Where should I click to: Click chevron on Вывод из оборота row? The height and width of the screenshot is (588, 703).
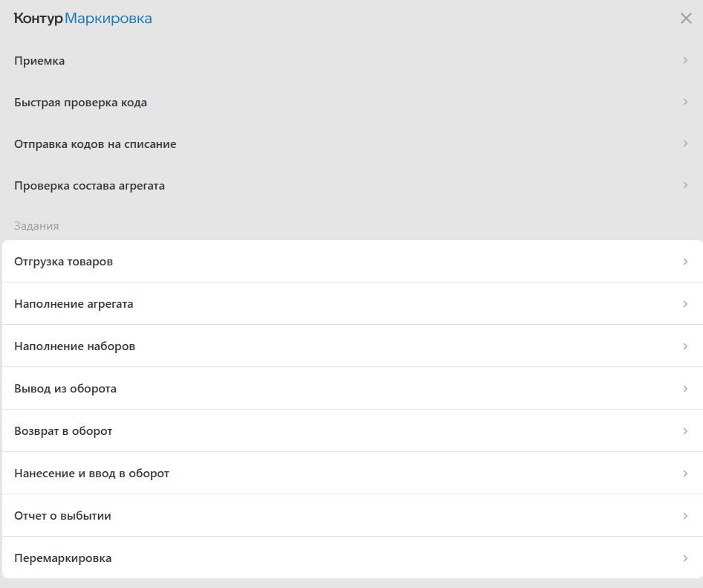(685, 389)
